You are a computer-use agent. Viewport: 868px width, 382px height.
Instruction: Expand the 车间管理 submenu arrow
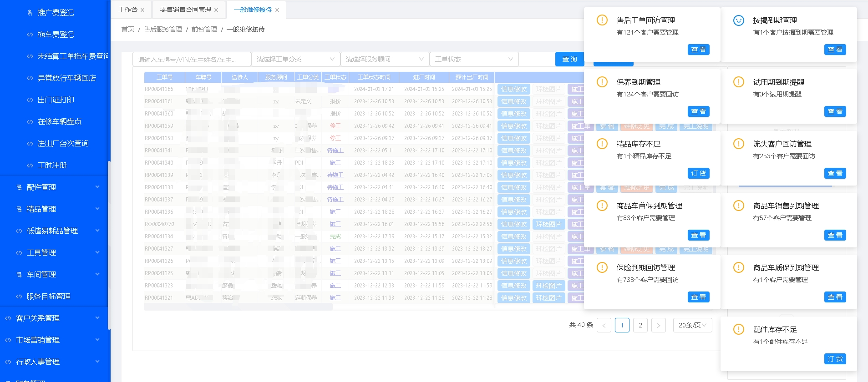click(x=97, y=274)
